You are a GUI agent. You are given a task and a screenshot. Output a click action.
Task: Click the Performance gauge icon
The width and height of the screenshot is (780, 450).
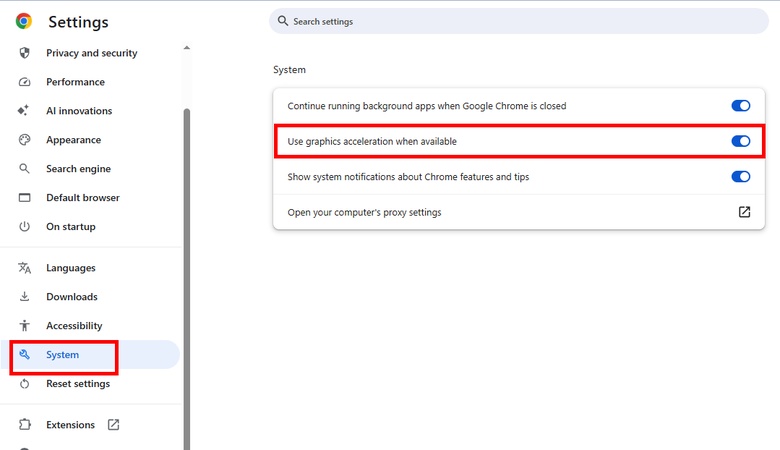click(x=24, y=82)
